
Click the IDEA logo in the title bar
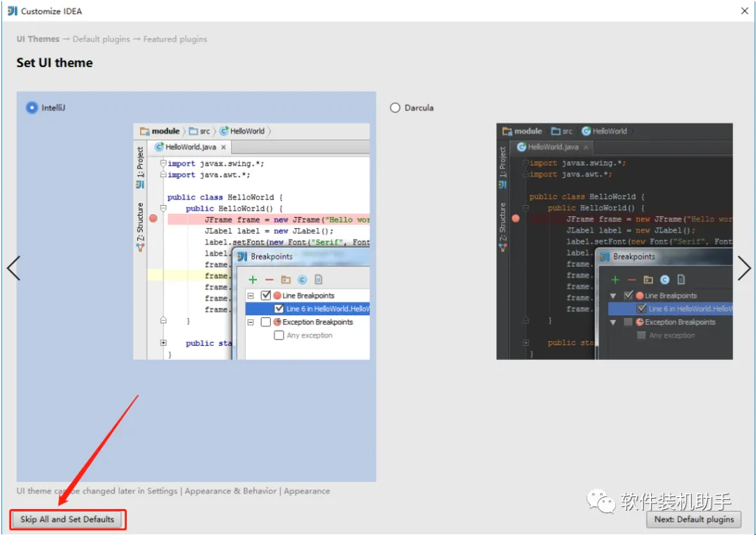13,11
